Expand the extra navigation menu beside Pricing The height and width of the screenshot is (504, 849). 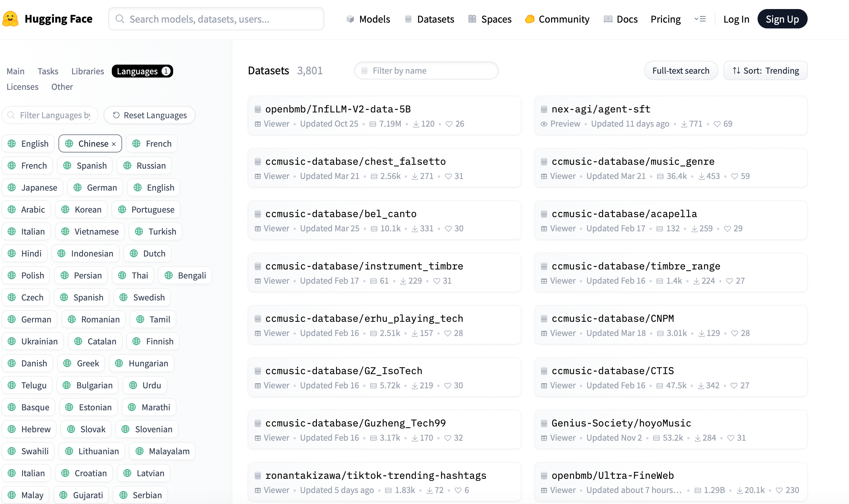point(700,19)
